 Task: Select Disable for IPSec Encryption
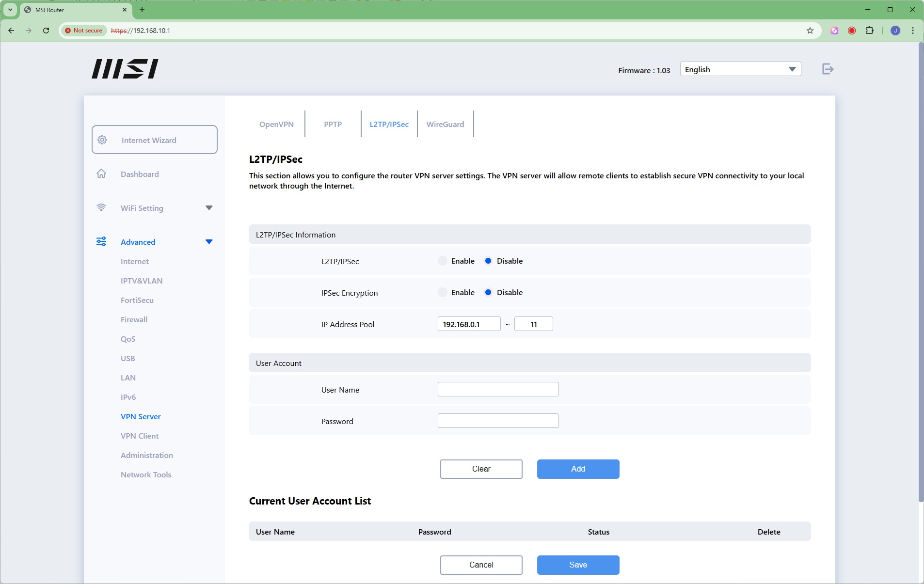(488, 293)
